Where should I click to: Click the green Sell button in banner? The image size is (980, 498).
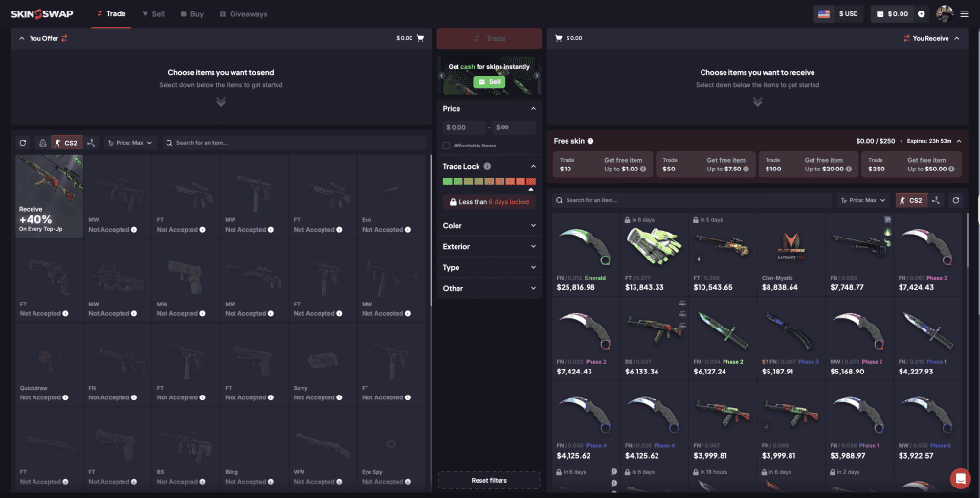point(489,82)
